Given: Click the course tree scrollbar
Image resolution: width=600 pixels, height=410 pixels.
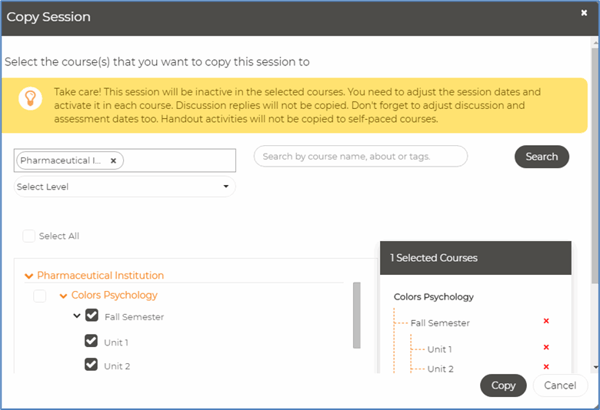Looking at the screenshot, I should (x=357, y=315).
